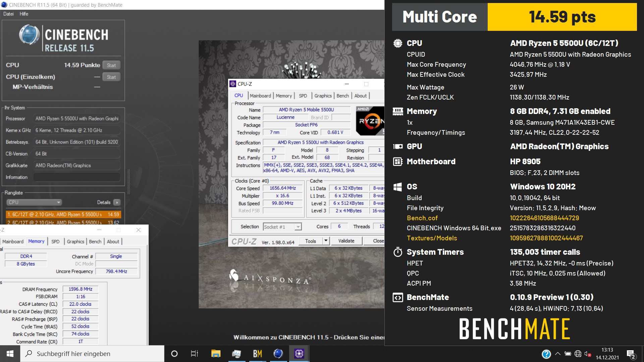The image size is (644, 362).
Task: Click the second ranking entry 13.62
Action: [x=63, y=222]
